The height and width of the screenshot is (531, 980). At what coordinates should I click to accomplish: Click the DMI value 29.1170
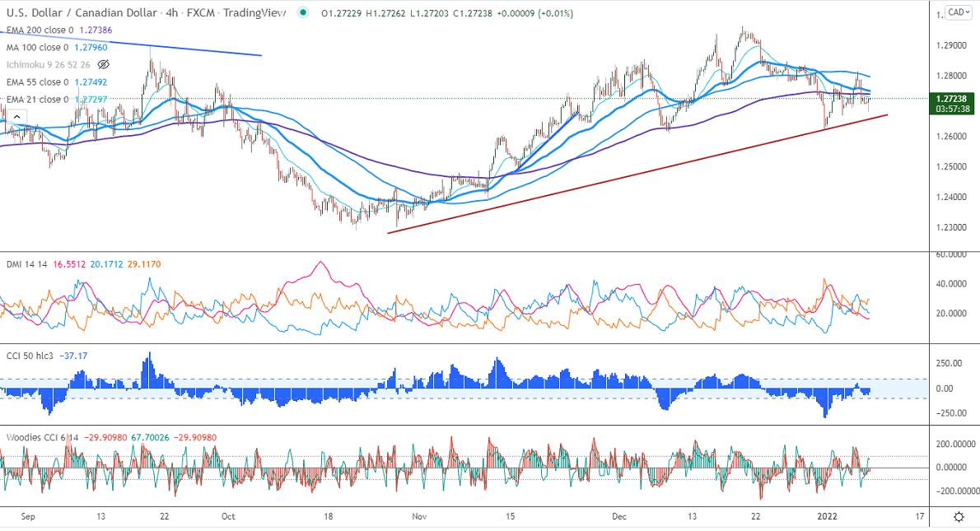144,264
